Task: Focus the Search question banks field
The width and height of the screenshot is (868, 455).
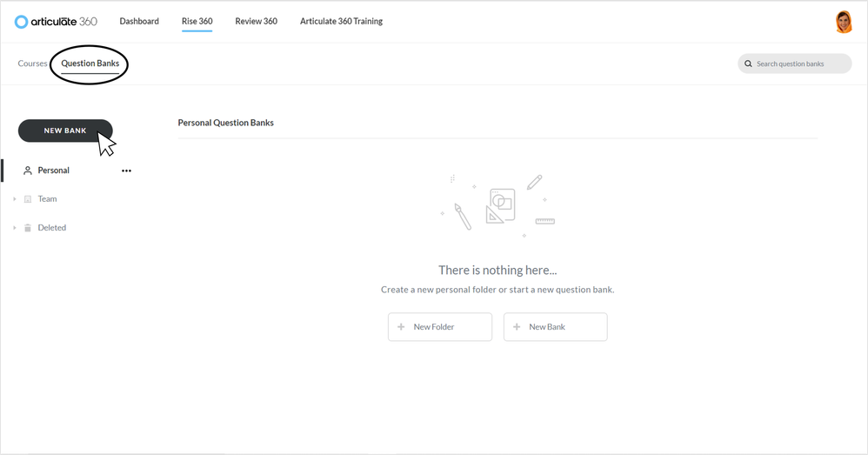Action: [794, 64]
